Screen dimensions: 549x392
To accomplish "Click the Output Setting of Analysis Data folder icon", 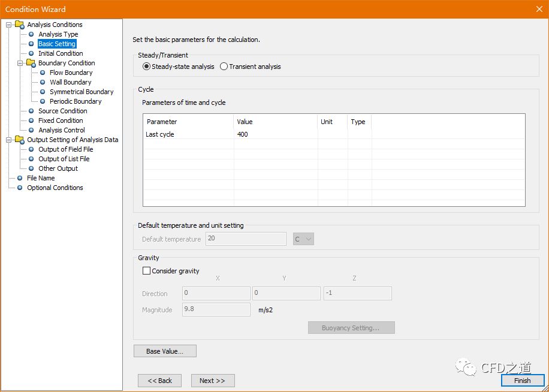I will (20, 140).
